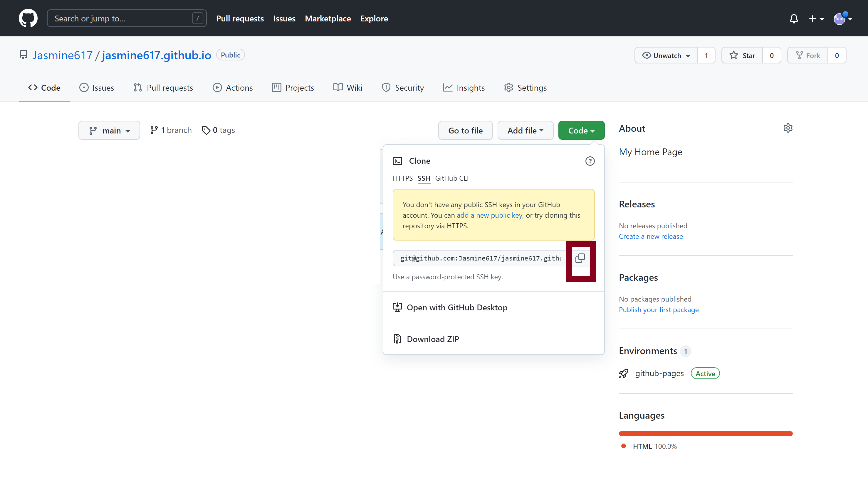The image size is (868, 477).
Task: Expand the Code dropdown button
Action: pyautogui.click(x=581, y=130)
